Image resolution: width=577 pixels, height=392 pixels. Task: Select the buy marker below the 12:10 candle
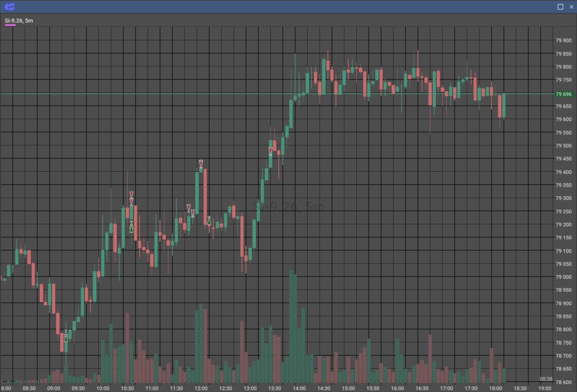pyautogui.click(x=209, y=221)
